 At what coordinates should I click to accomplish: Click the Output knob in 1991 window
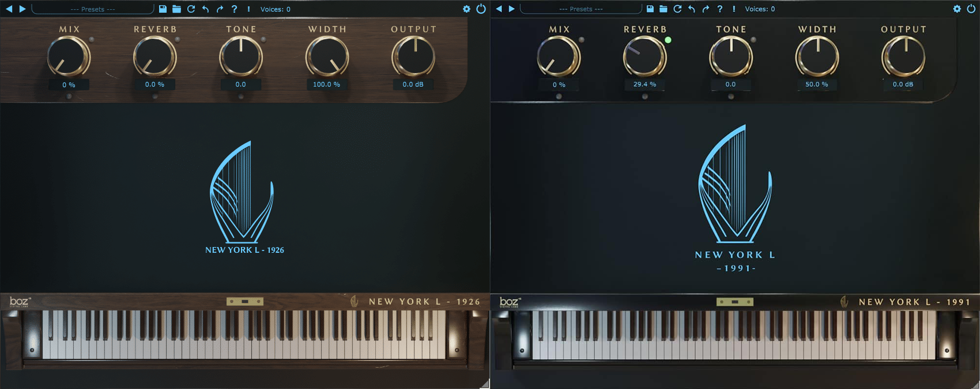tap(903, 57)
